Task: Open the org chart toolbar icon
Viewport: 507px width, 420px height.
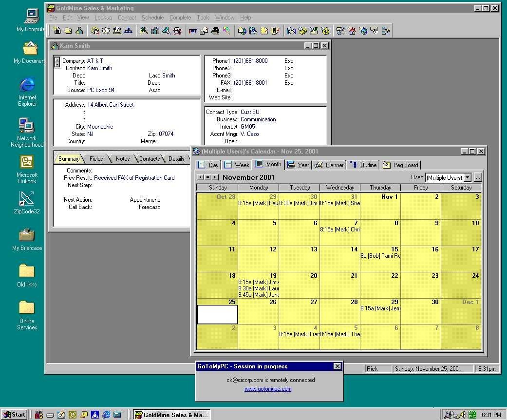Action: pyautogui.click(x=129, y=31)
